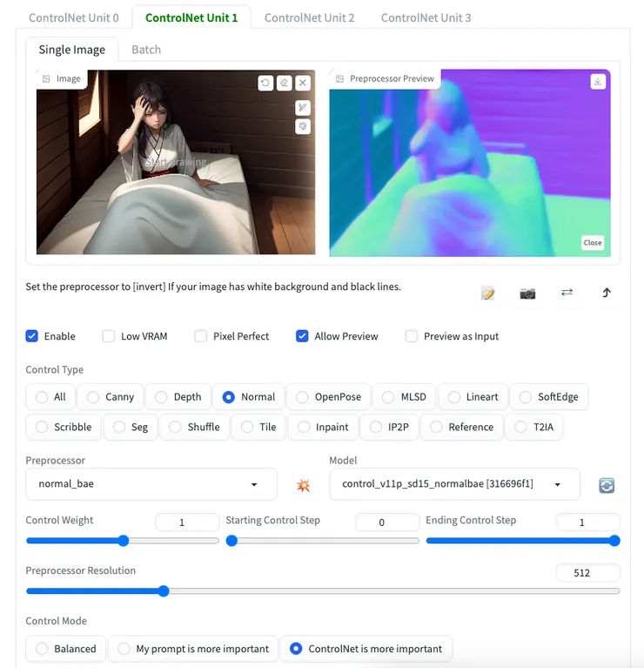644x668 pixels.
Task: Select the Shuffle control type
Action: point(194,427)
